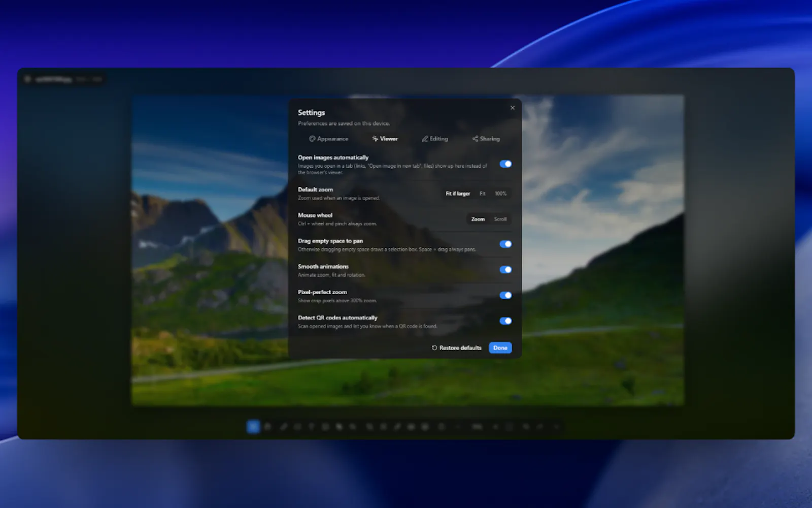Set mouse wheel to Zoom

click(478, 219)
